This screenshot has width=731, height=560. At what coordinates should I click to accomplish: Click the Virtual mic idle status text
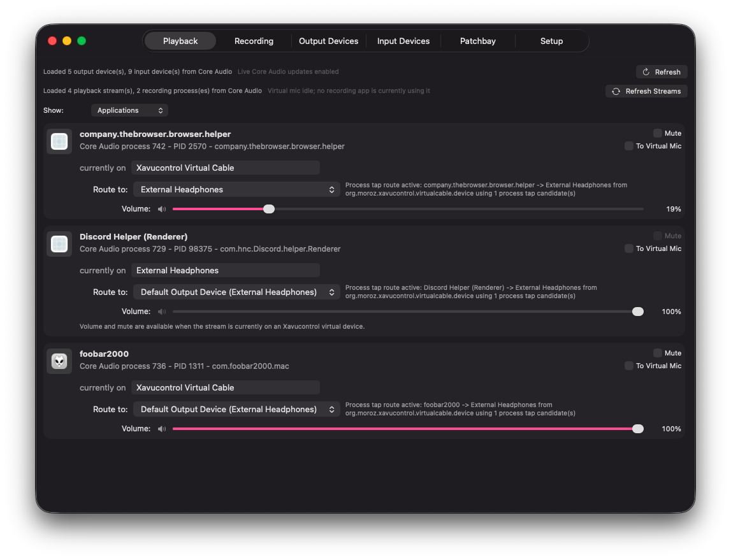pyautogui.click(x=349, y=91)
